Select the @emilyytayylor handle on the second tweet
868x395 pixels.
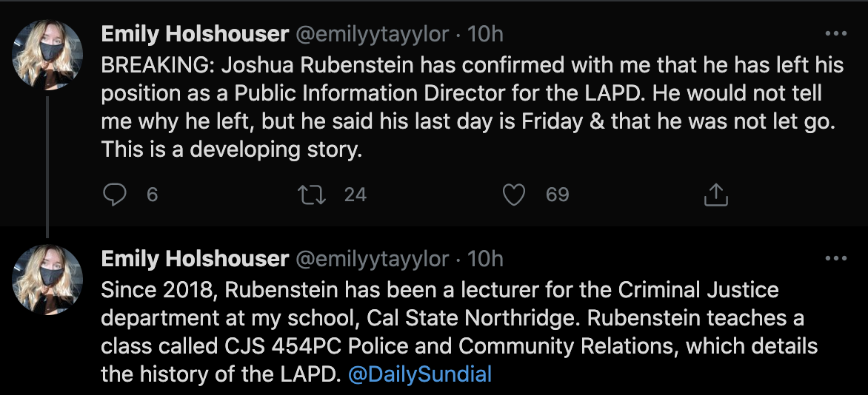[373, 259]
